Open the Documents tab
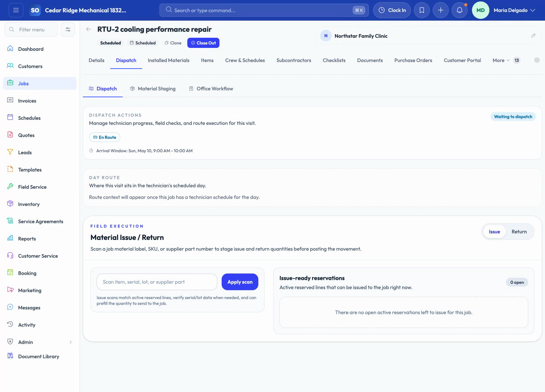 coord(370,60)
